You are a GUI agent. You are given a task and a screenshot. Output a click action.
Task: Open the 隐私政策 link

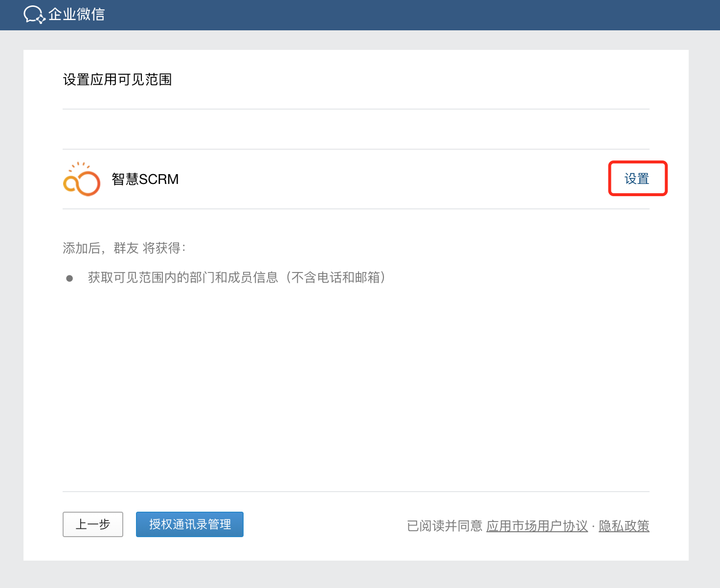click(624, 526)
